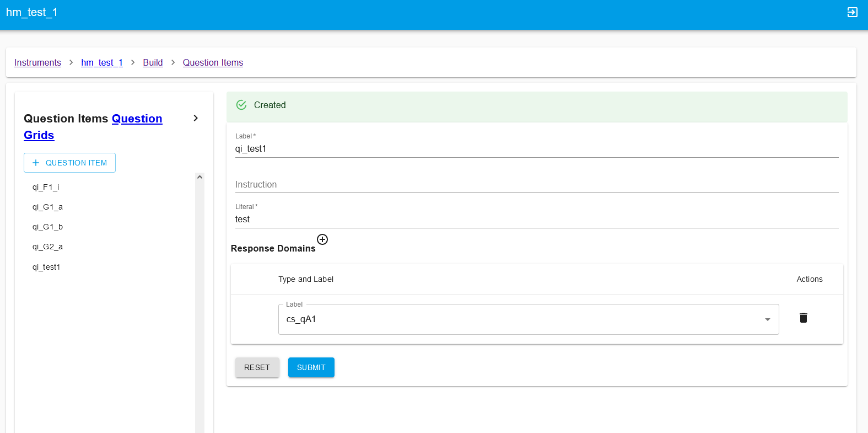The width and height of the screenshot is (868, 433).
Task: Delete the cs_qA1 response domain
Action: (x=804, y=318)
